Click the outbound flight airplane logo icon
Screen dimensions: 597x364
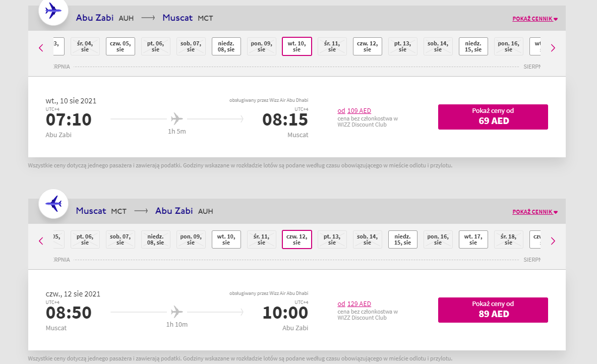pos(53,11)
